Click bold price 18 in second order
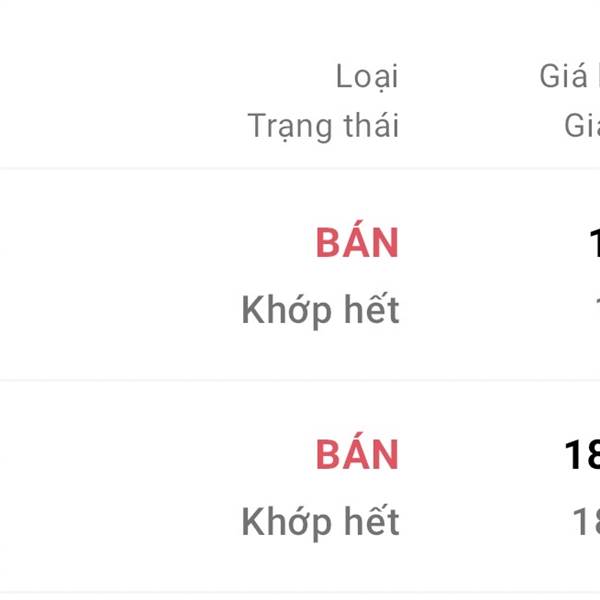Image resolution: width=600 pixels, height=600 pixels. pyautogui.click(x=582, y=455)
